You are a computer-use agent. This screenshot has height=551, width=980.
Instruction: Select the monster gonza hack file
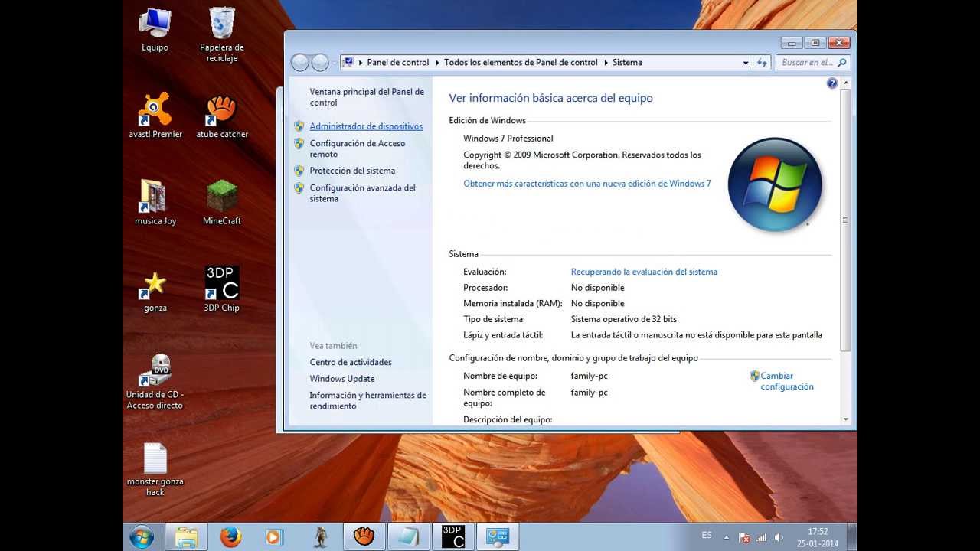(155, 469)
